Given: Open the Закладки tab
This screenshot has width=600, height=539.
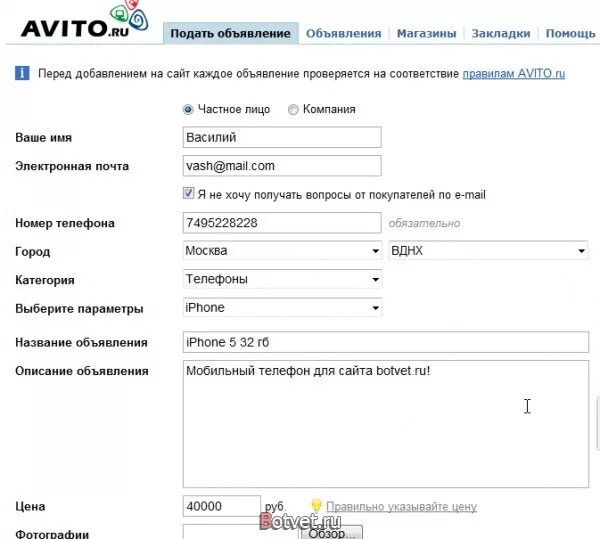Looking at the screenshot, I should pos(501,34).
